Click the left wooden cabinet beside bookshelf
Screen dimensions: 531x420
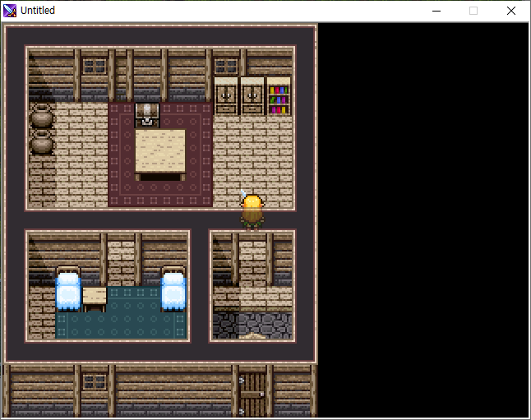tap(226, 96)
